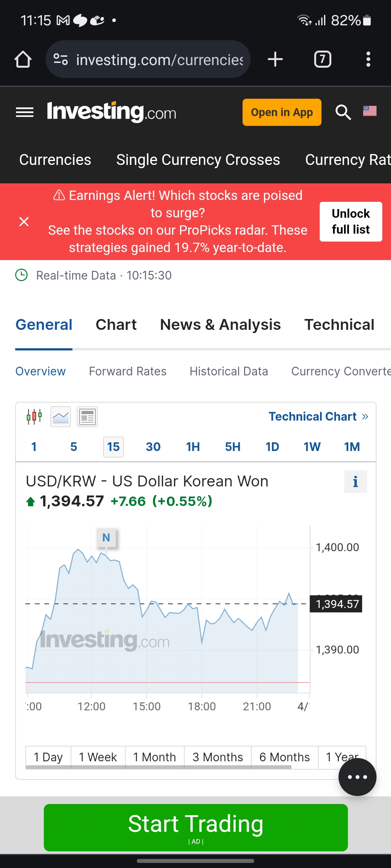Viewport: 391px width, 868px height.
Task: Open the Historical Data subtab
Action: click(x=229, y=371)
